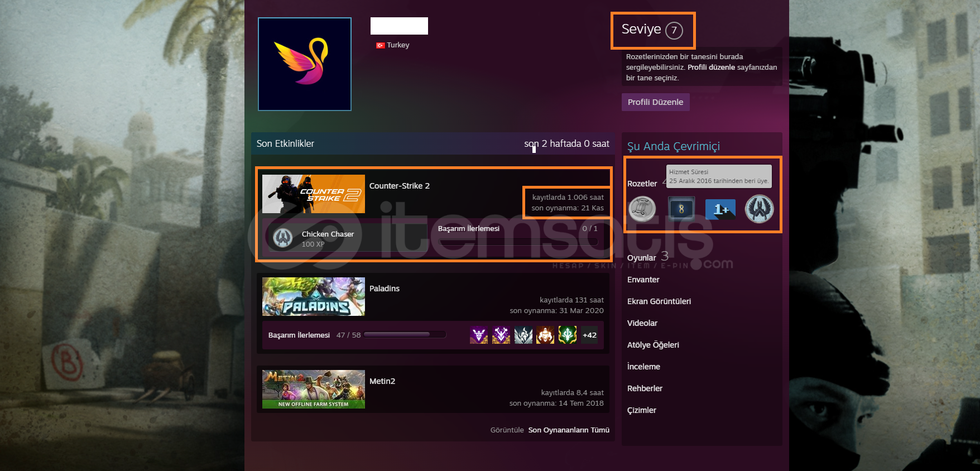This screenshot has width=980, height=471.
Task: View the 8 years of service badge
Action: (x=681, y=209)
